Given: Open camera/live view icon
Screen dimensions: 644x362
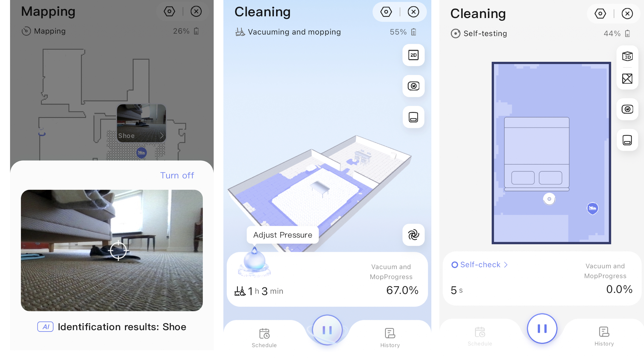Looking at the screenshot, I should coord(413,86).
